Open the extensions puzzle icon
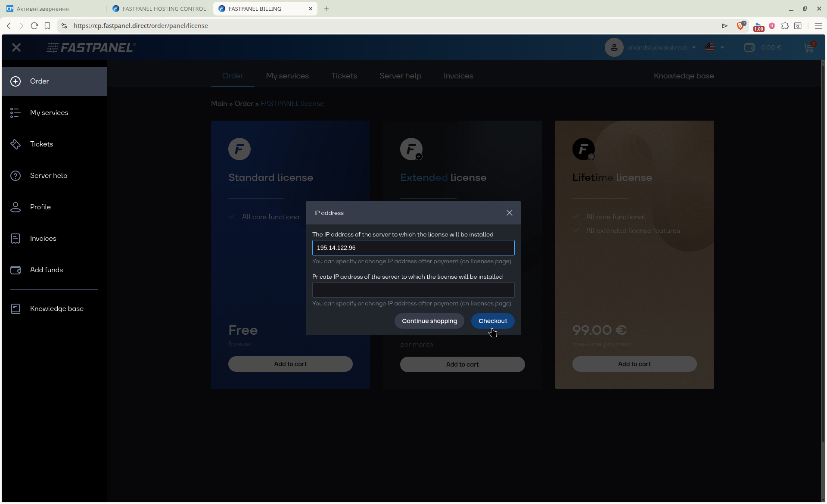 (x=785, y=26)
